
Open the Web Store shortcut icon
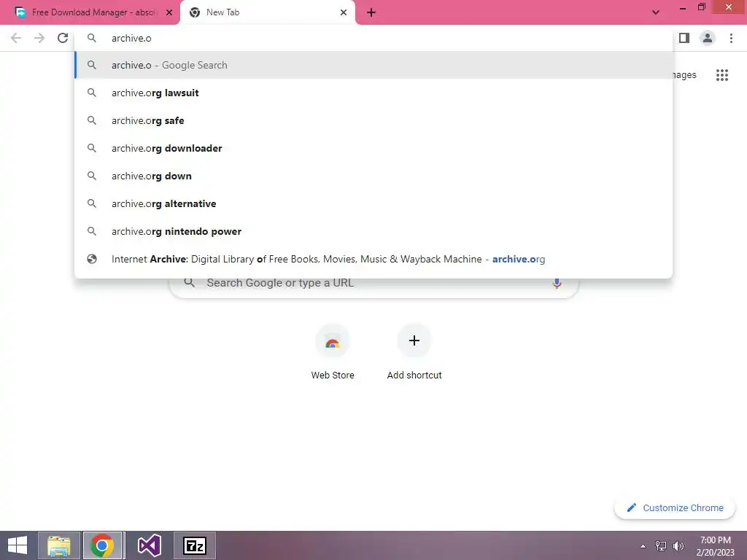tap(333, 341)
